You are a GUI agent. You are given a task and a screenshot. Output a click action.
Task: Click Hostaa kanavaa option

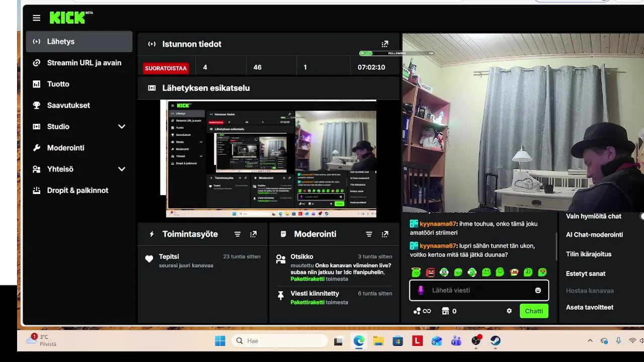click(x=590, y=291)
